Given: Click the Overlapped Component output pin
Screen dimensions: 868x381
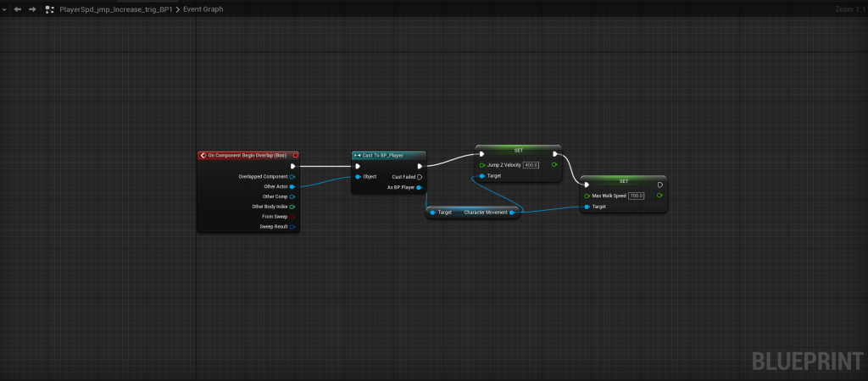Looking at the screenshot, I should tap(292, 177).
